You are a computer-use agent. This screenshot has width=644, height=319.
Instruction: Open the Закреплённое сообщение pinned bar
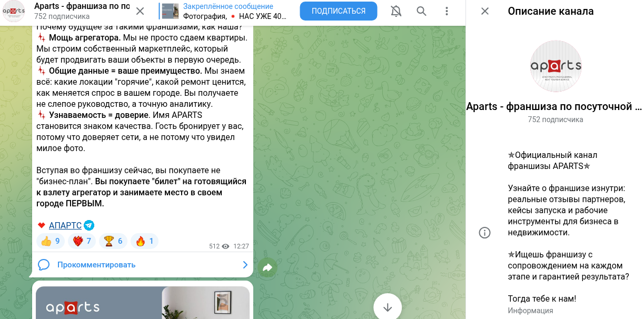tap(225, 11)
